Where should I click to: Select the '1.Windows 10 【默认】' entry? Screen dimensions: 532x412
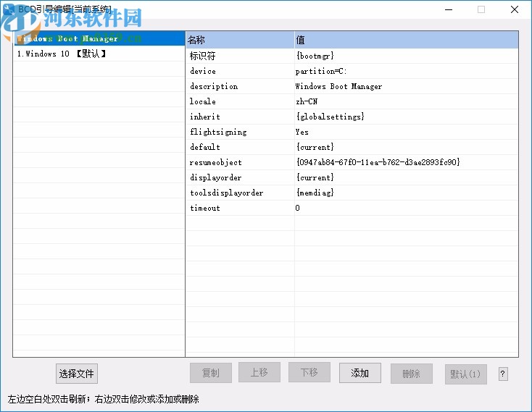(99, 54)
